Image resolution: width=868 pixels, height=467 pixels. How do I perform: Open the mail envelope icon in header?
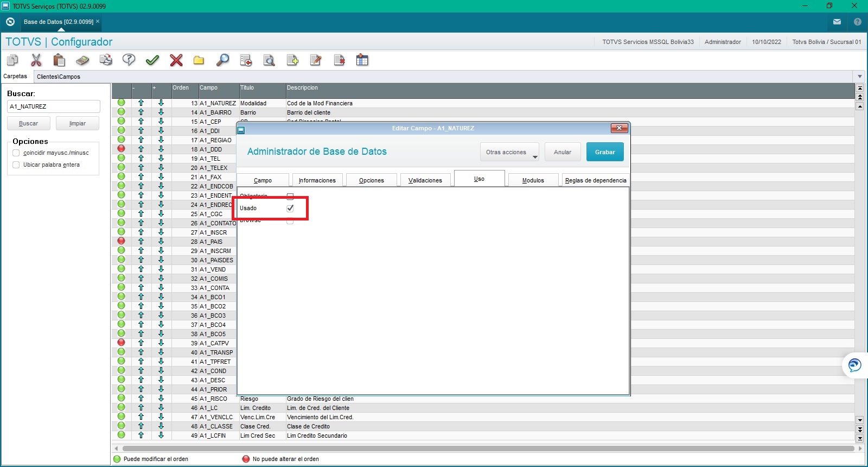(837, 22)
